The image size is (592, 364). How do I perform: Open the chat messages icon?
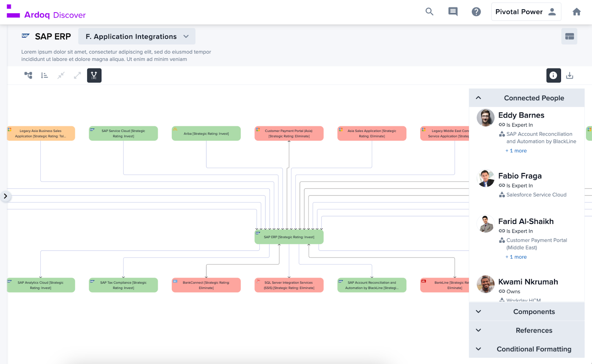click(453, 11)
